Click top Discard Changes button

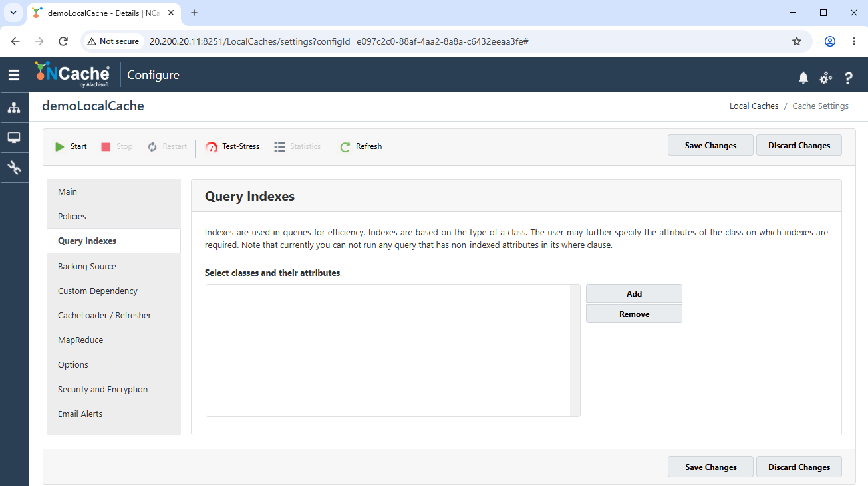pos(799,146)
